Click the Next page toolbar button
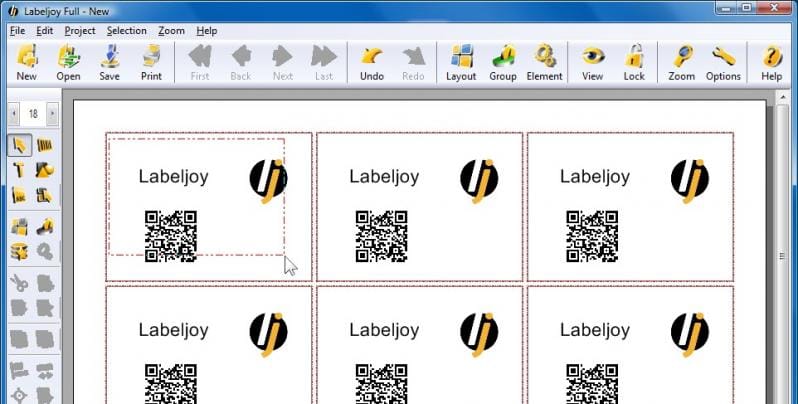798x404 pixels. pyautogui.click(x=282, y=62)
